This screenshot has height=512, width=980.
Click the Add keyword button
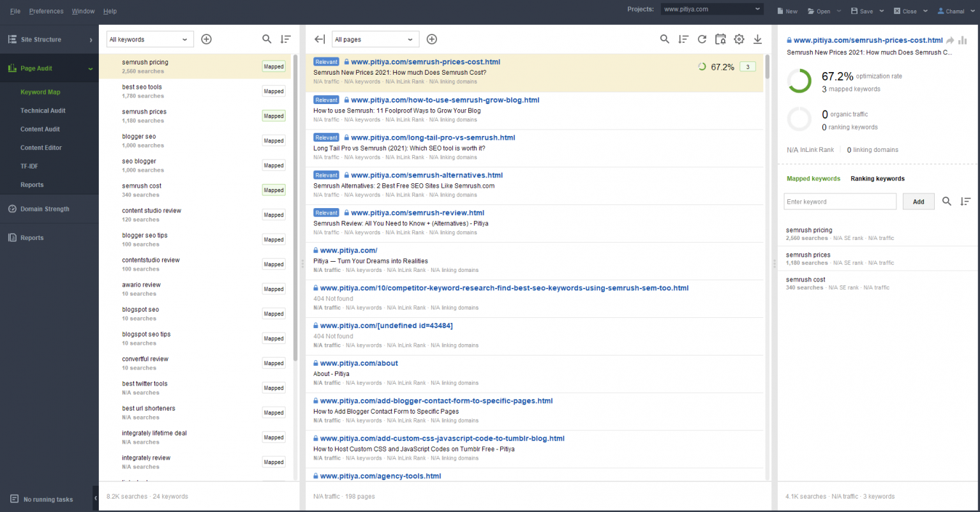click(918, 201)
